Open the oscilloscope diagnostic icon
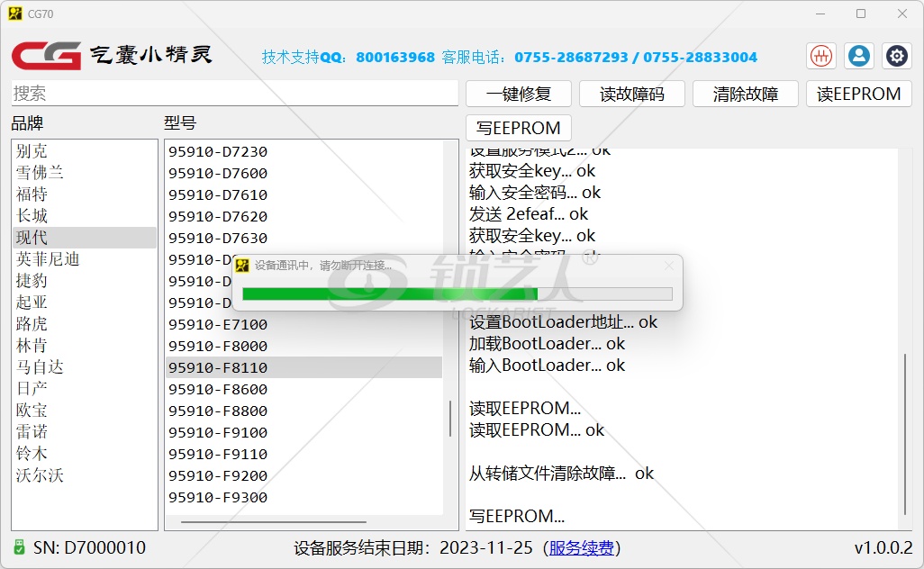924x569 pixels. click(821, 57)
